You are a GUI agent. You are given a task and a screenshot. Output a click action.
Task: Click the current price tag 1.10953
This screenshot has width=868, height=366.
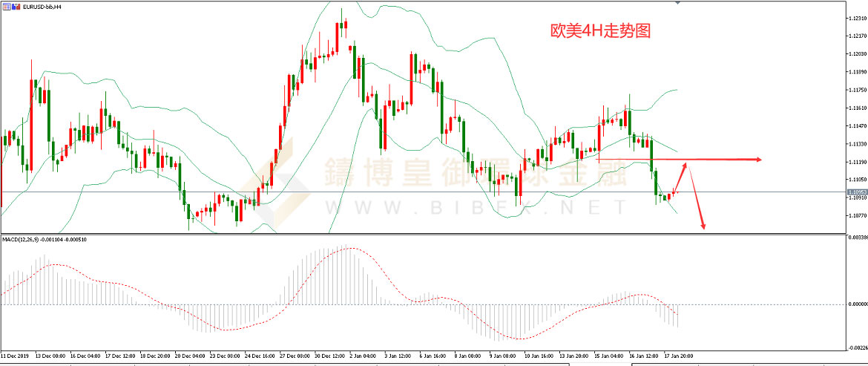(x=857, y=192)
